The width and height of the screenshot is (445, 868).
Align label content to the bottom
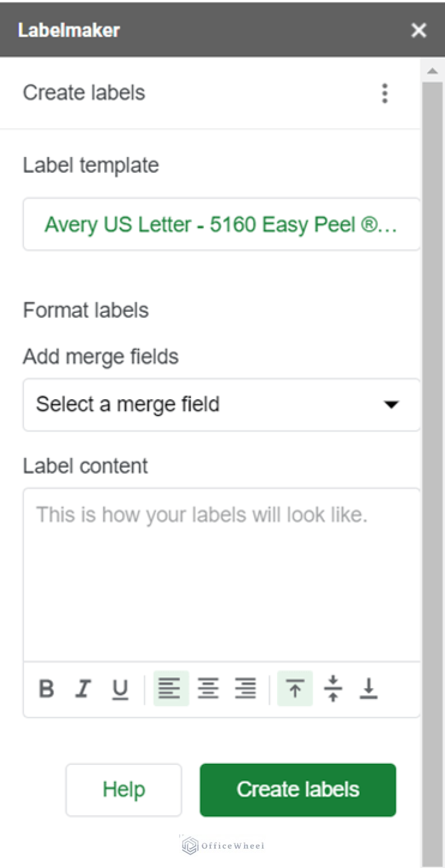pos(369,688)
